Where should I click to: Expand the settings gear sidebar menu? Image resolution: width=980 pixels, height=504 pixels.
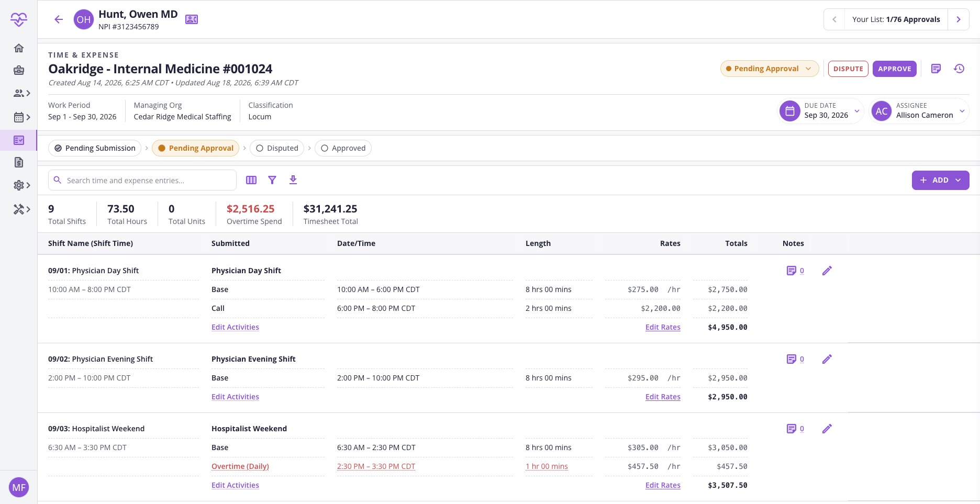21,185
